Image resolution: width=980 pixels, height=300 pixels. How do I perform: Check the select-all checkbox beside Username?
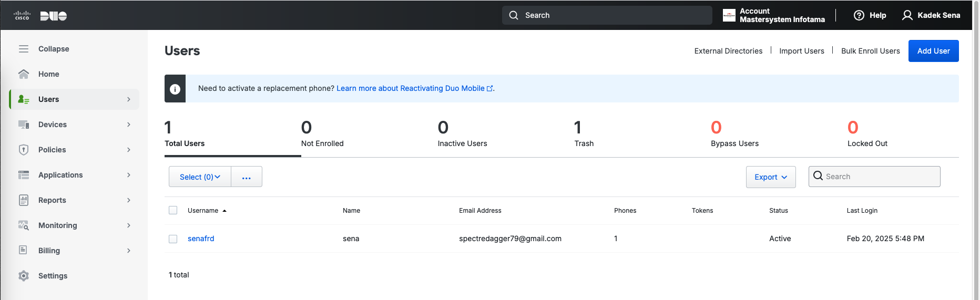(173, 210)
